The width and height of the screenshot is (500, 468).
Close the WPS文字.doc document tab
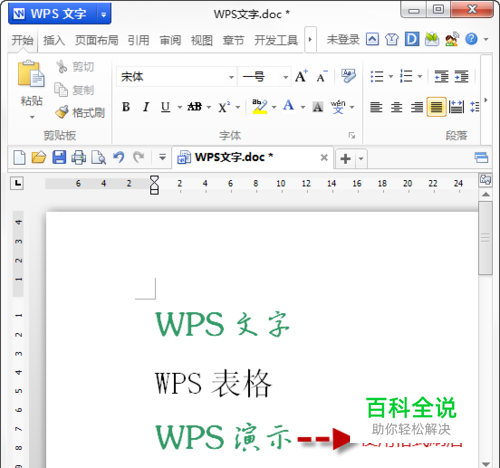[x=324, y=157]
